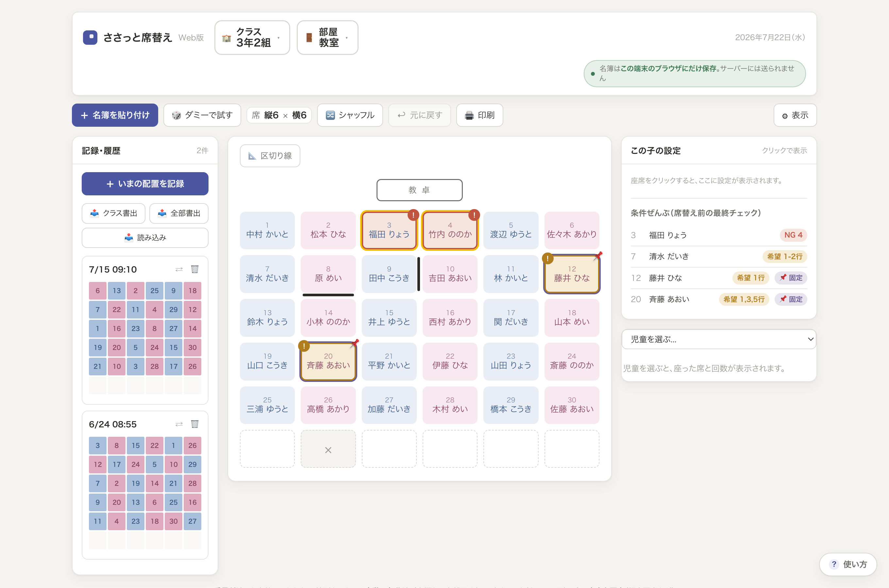Viewport: 889px width, 588px height.
Task: Toggle the 固定 pin badge for 藤井 ひな
Action: click(791, 278)
